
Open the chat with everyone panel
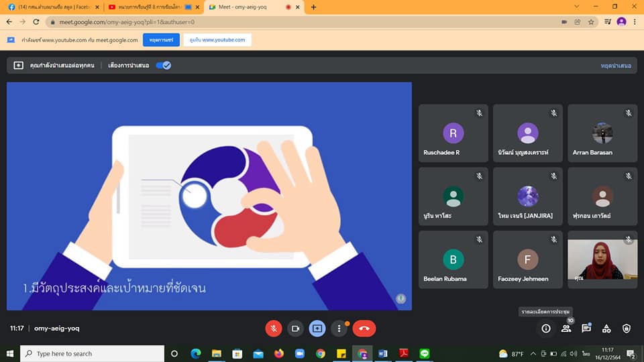pos(586,328)
